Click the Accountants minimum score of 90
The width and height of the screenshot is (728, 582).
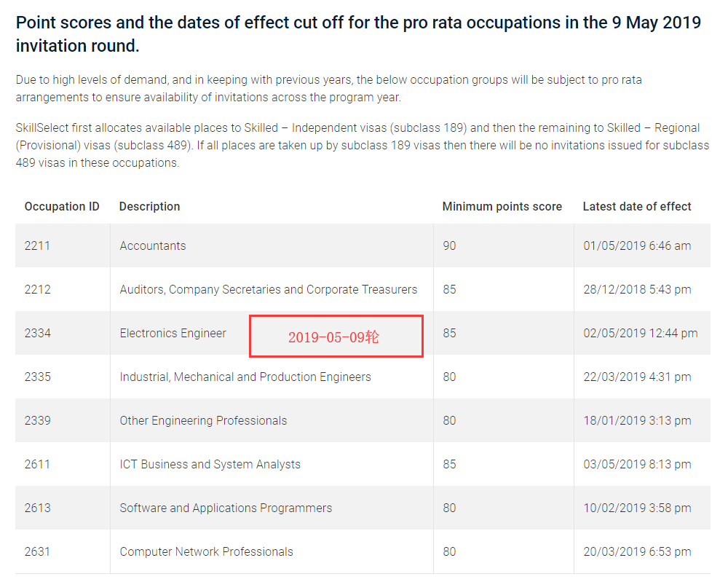point(449,246)
